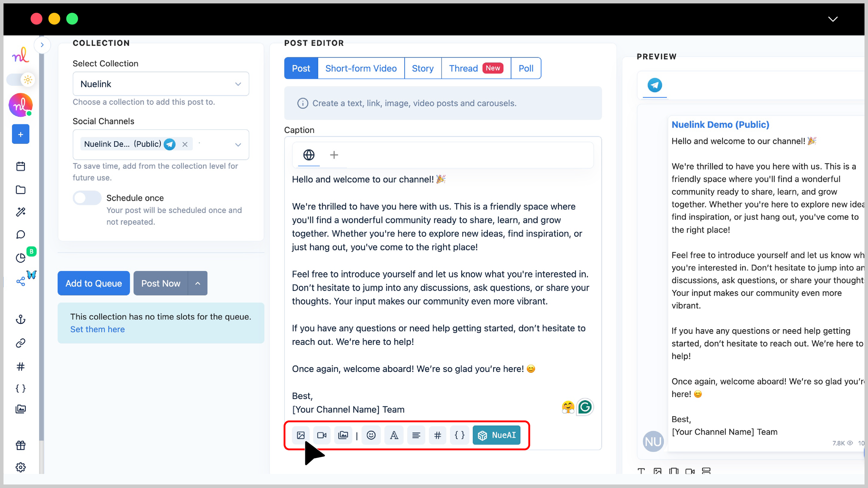Image resolution: width=868 pixels, height=488 pixels.
Task: Open the magic wand icon in the sidebar
Action: (x=21, y=212)
